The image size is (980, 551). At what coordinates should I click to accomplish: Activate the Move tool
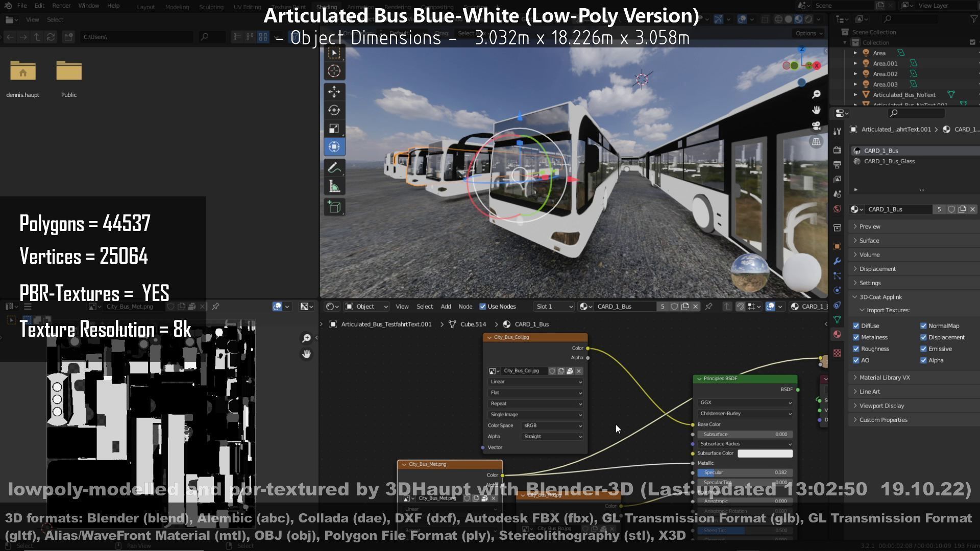334,92
